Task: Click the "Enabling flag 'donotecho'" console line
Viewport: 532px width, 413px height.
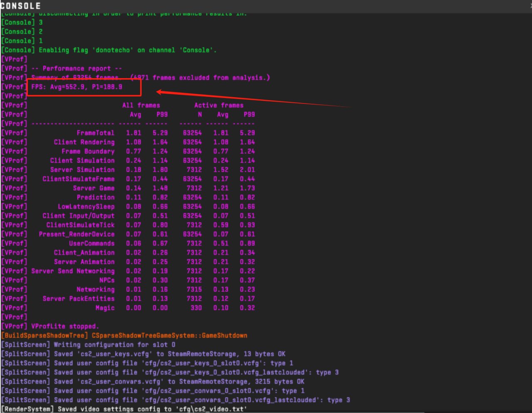Action: [x=109, y=50]
